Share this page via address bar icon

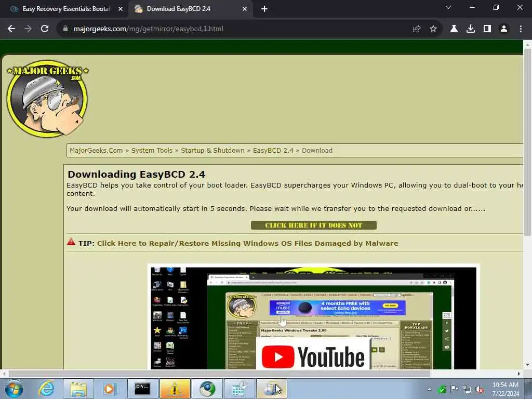tap(417, 29)
